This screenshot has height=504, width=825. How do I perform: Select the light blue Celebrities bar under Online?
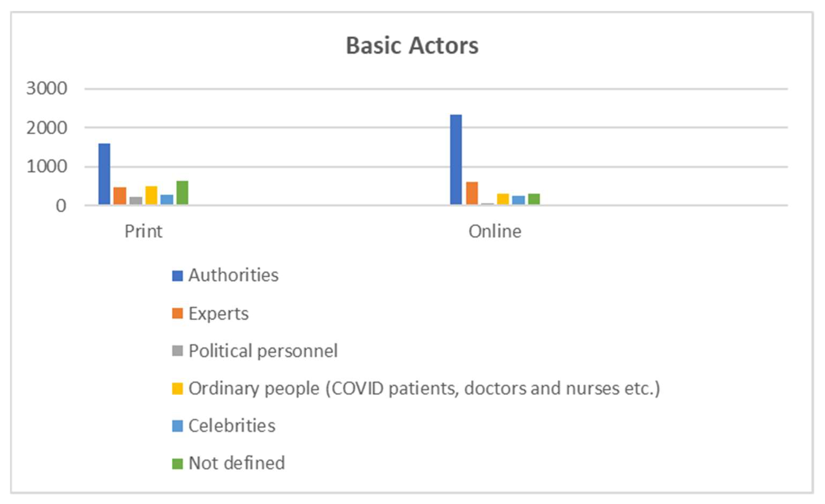[518, 200]
